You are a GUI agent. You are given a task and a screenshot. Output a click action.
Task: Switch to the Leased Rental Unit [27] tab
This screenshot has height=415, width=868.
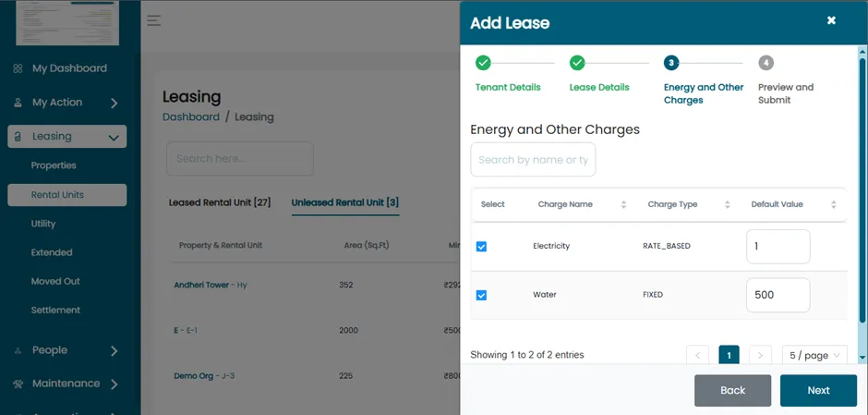pyautogui.click(x=220, y=202)
